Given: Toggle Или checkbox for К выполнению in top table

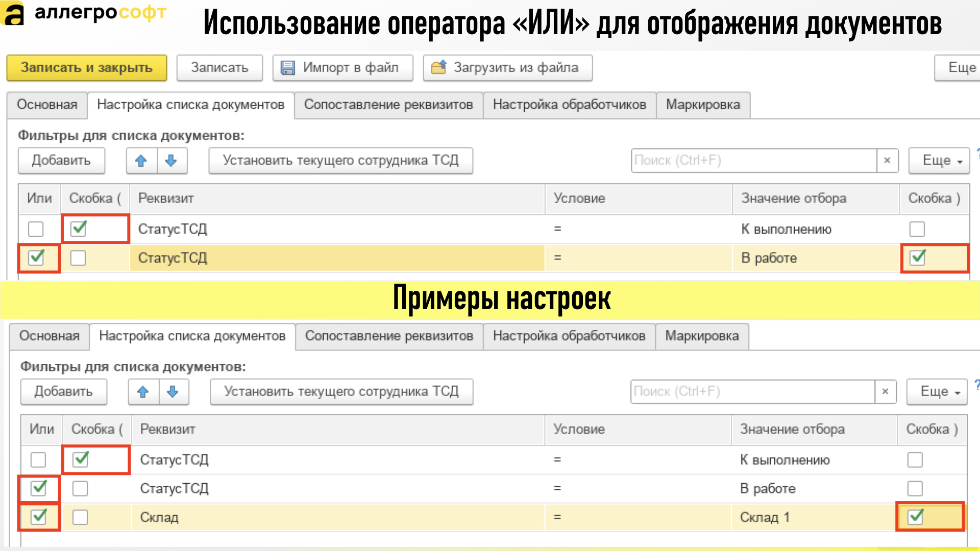Looking at the screenshot, I should [36, 229].
